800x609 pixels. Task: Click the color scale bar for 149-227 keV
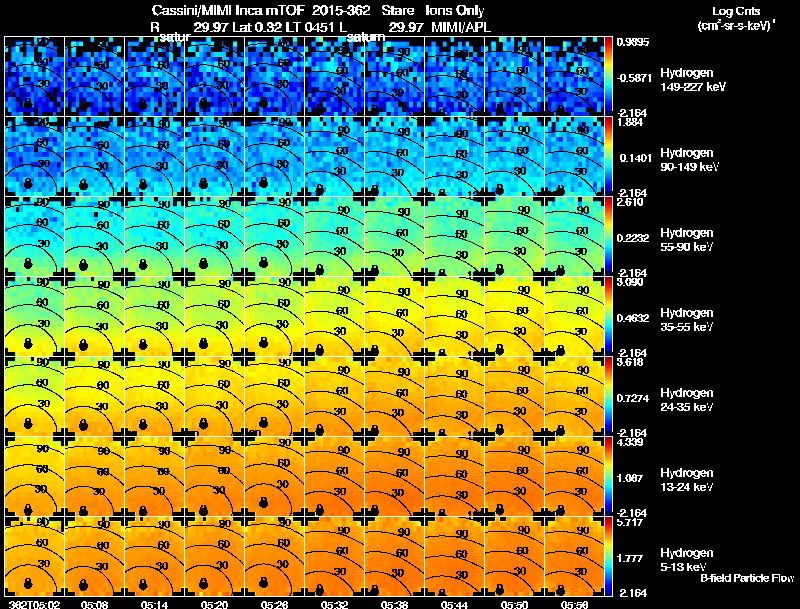(608, 77)
